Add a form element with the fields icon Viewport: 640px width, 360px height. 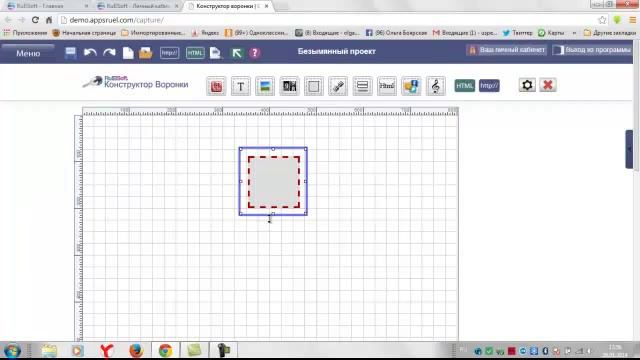[362, 86]
